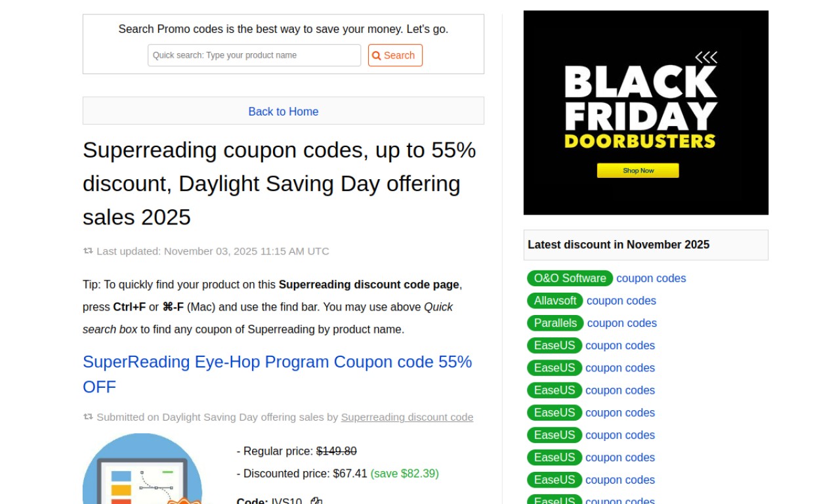The image size is (840, 504).
Task: Copy the IVS10 code with copy icon
Action: tap(316, 501)
